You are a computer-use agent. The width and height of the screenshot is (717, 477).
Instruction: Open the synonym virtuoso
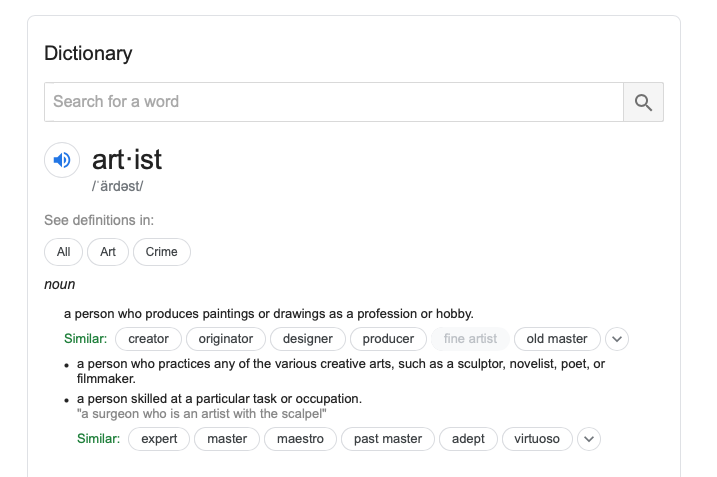point(537,439)
